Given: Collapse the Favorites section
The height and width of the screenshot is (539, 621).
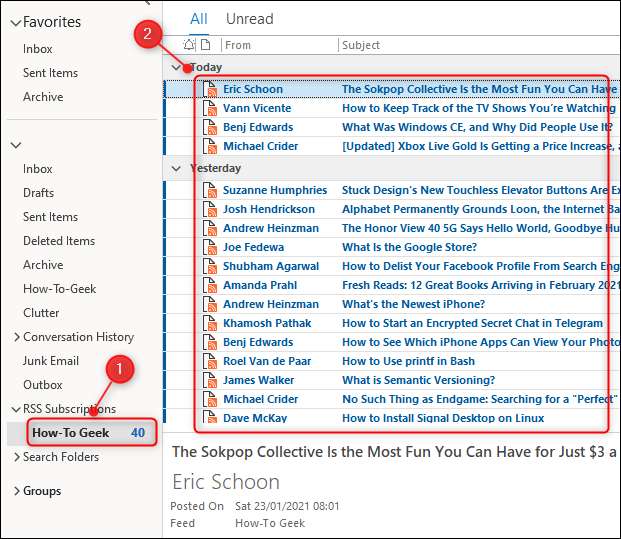Looking at the screenshot, I should 13,22.
